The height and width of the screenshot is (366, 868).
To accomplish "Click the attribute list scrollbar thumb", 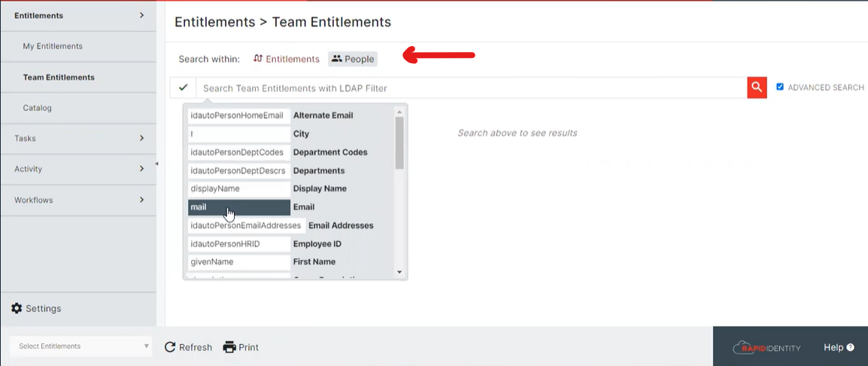I will pos(399,142).
